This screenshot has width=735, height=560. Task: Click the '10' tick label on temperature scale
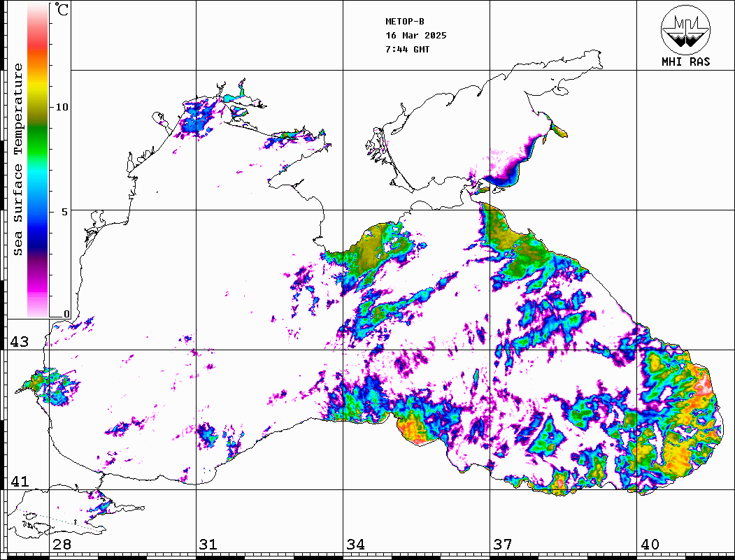[x=62, y=107]
